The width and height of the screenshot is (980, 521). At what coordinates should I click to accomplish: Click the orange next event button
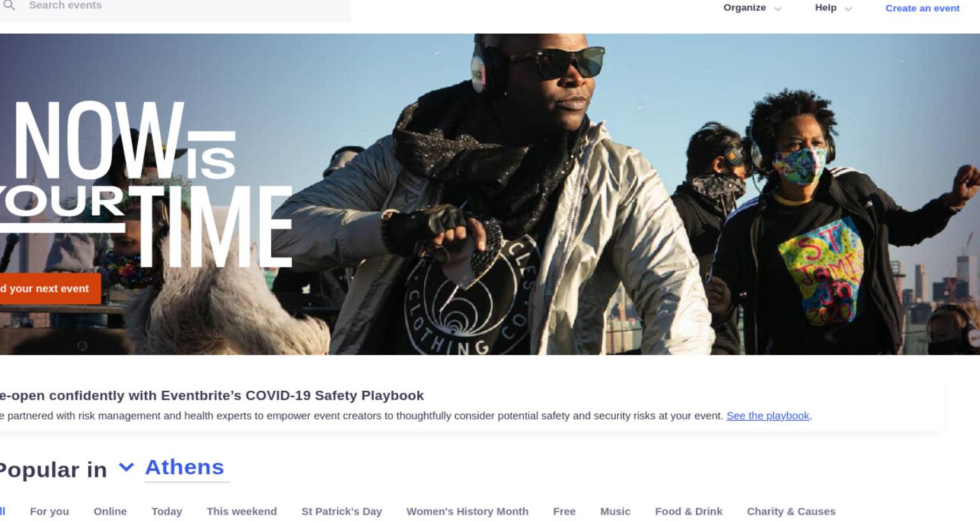tap(48, 289)
